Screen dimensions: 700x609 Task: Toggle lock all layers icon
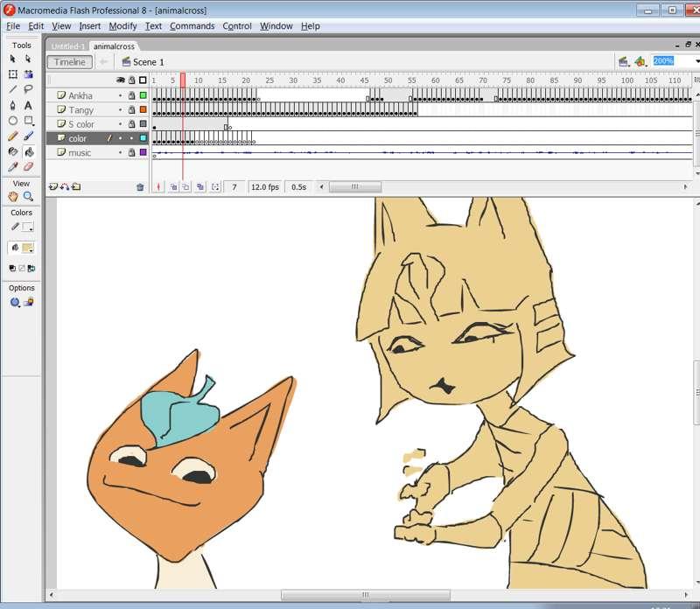pyautogui.click(x=132, y=80)
